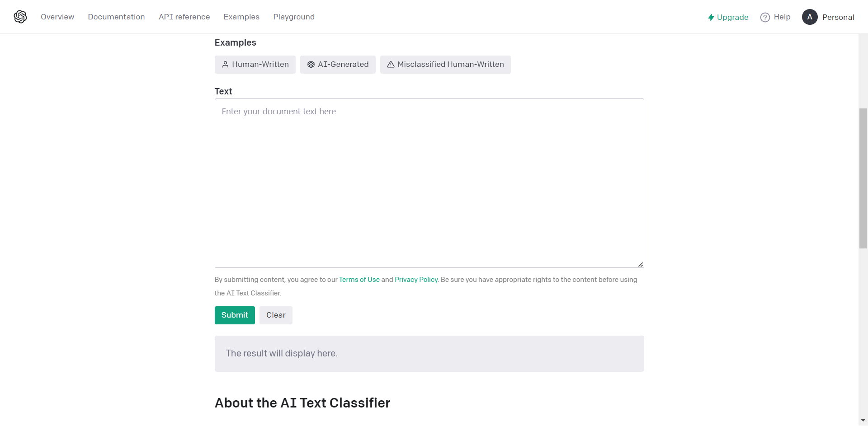Clear the text input
868x426 pixels.
coord(276,315)
